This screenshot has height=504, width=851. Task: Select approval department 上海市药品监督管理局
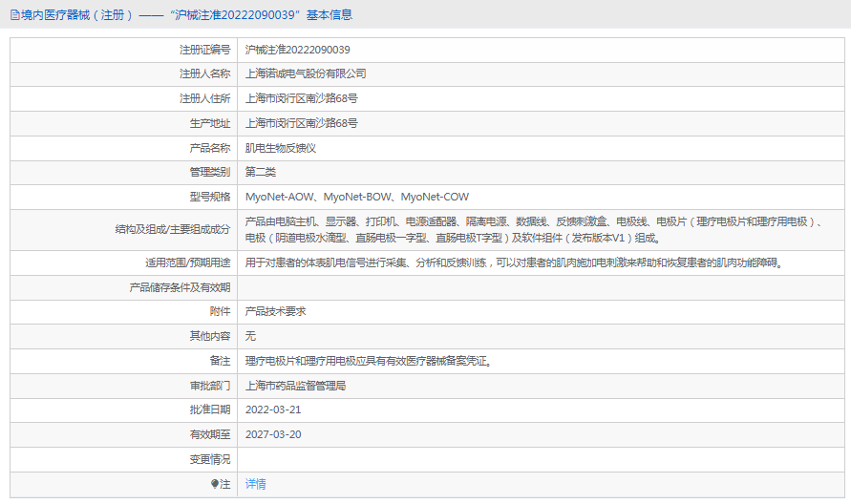coord(295,386)
